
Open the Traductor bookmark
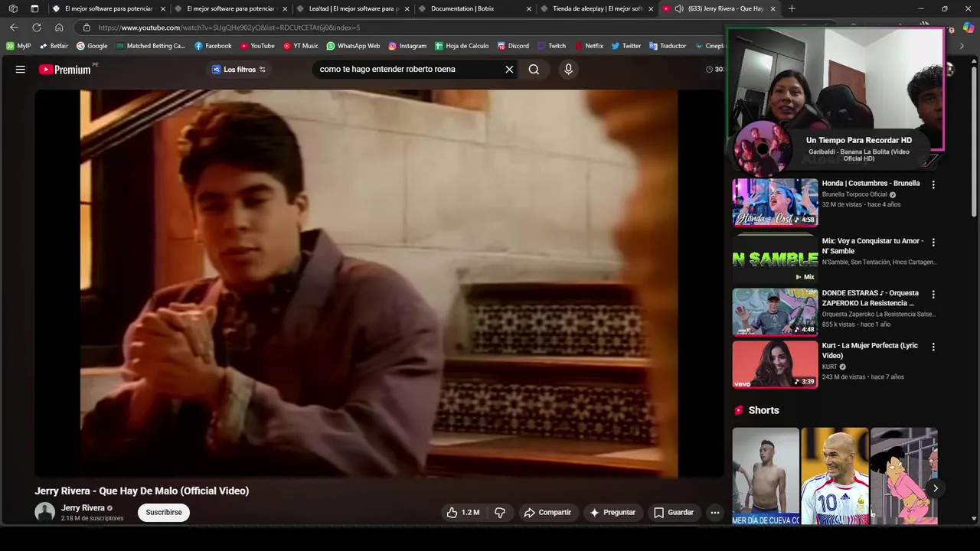(x=668, y=46)
